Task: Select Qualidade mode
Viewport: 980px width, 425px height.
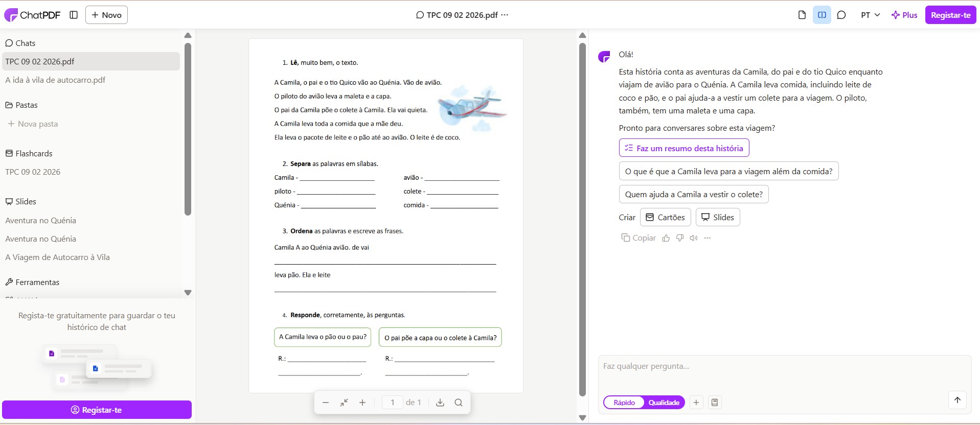Action: (664, 403)
